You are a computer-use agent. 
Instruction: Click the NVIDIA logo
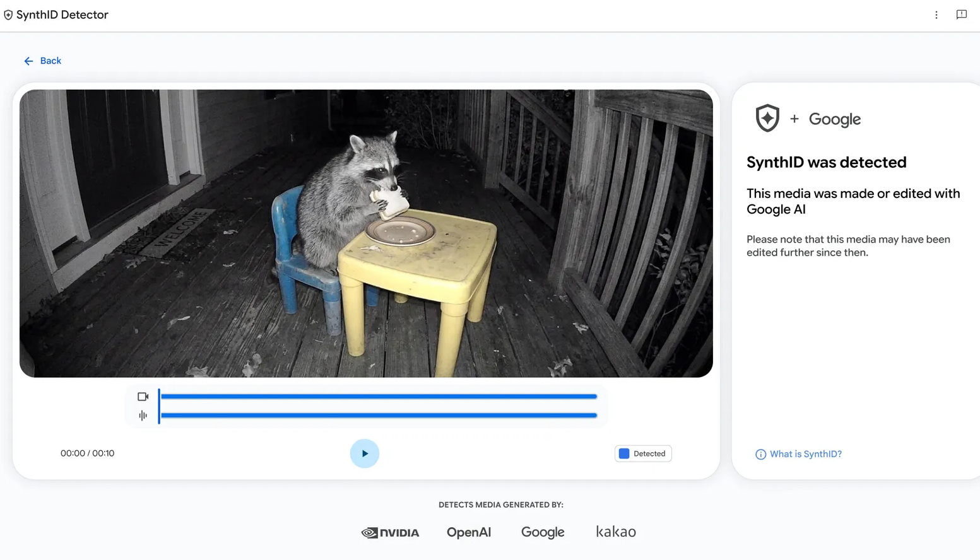(x=390, y=533)
